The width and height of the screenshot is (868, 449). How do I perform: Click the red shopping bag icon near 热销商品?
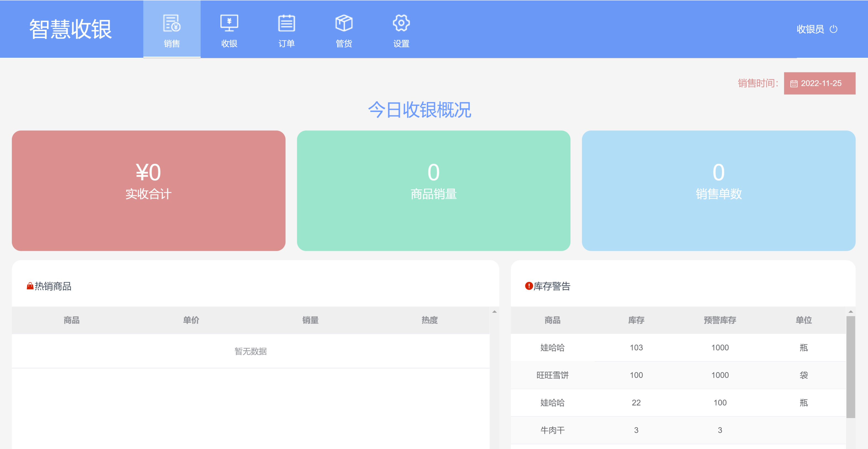click(30, 286)
